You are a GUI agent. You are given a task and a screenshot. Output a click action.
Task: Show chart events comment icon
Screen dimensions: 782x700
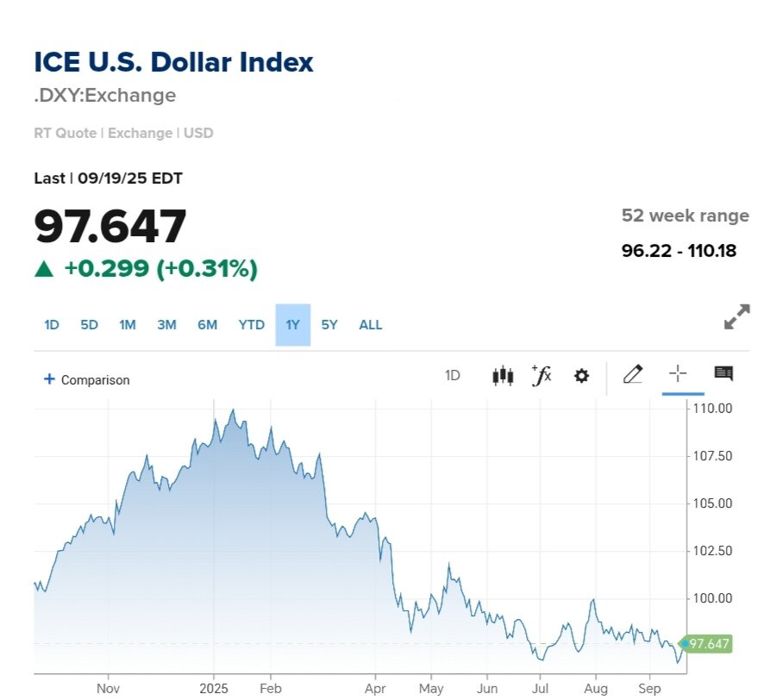(723, 374)
